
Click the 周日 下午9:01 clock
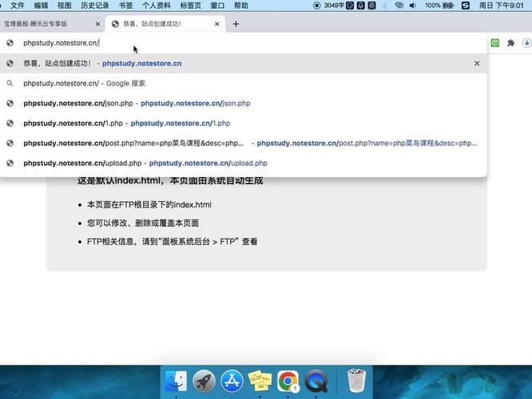[501, 6]
